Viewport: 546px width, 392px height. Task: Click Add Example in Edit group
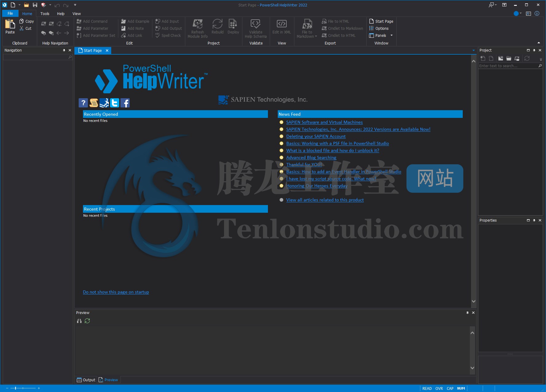coord(135,21)
